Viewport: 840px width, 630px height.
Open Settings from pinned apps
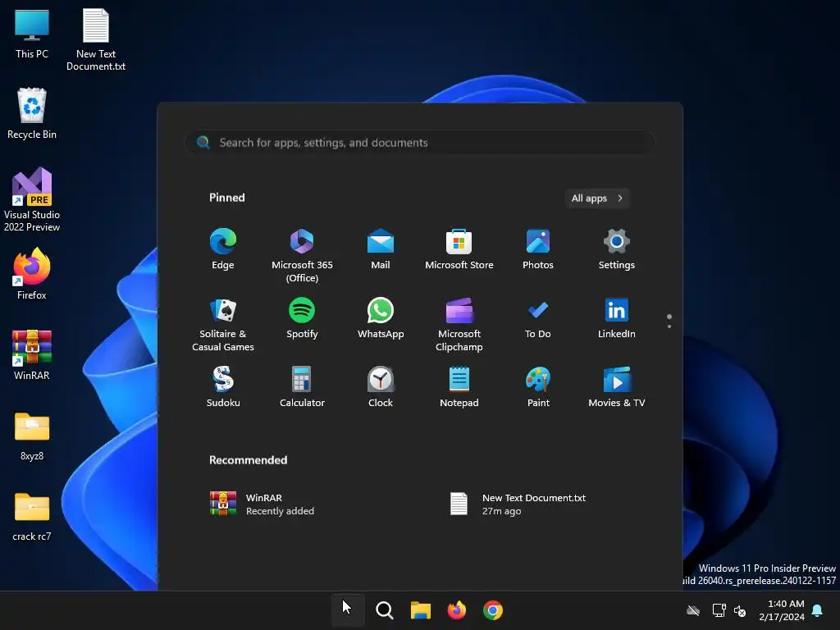[617, 249]
